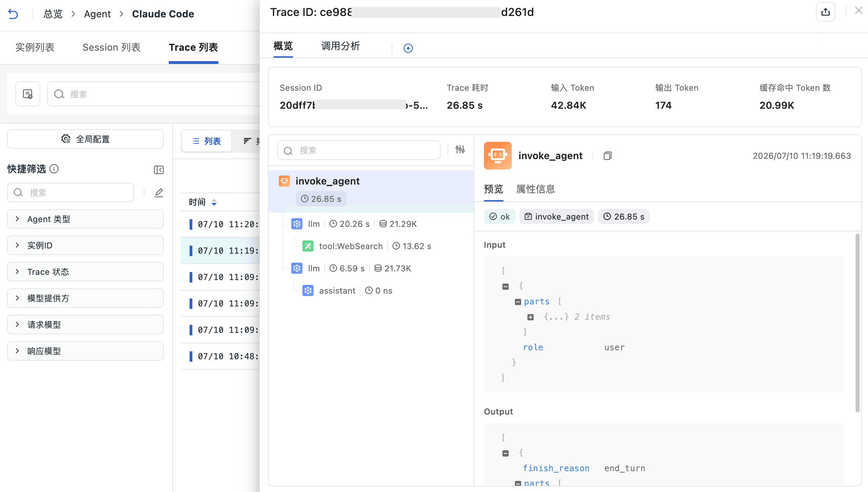Viewport: 868px width, 492px height.
Task: Click the 26.85 s duration tag in preview
Action: click(x=624, y=216)
